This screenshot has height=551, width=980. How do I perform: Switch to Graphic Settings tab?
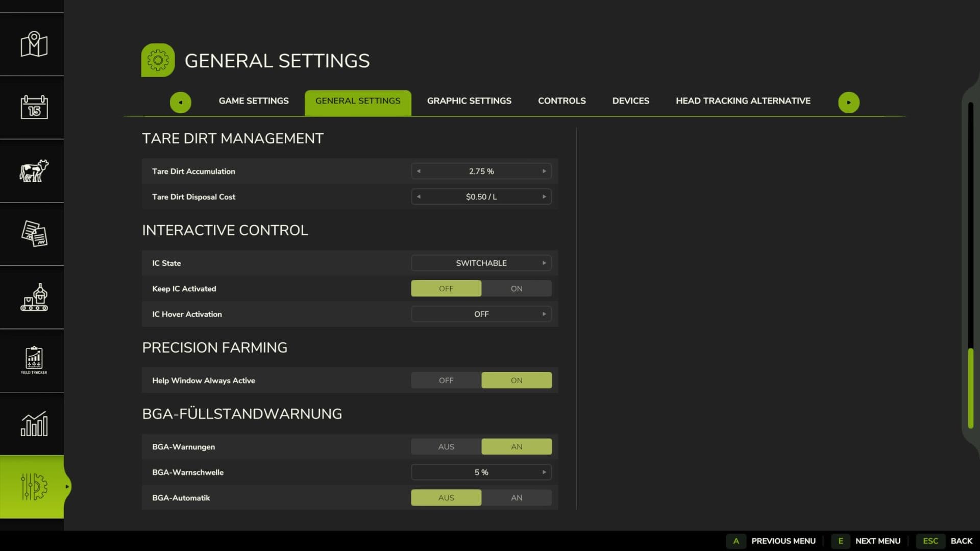(469, 101)
